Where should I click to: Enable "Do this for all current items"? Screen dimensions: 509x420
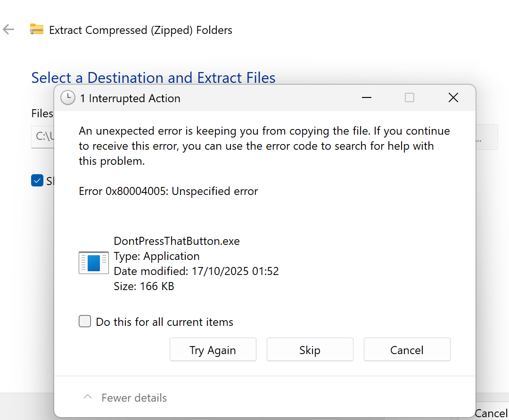85,322
